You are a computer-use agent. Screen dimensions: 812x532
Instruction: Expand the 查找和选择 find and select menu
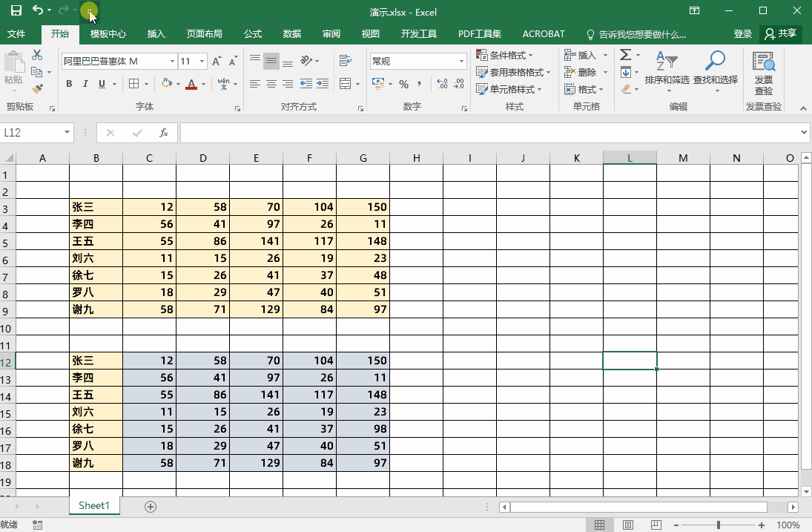(x=716, y=72)
